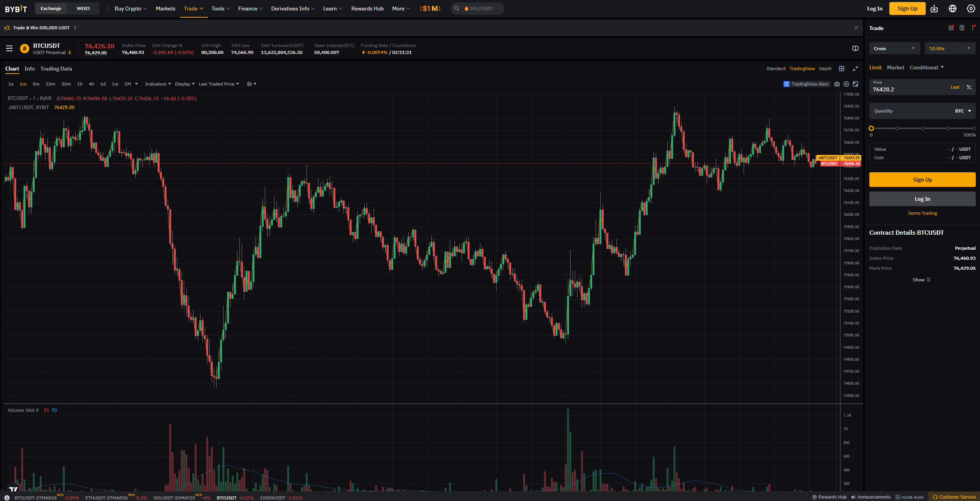Open the Cross margin mode dropdown
Screen dimensions: 980x501
[894, 49]
